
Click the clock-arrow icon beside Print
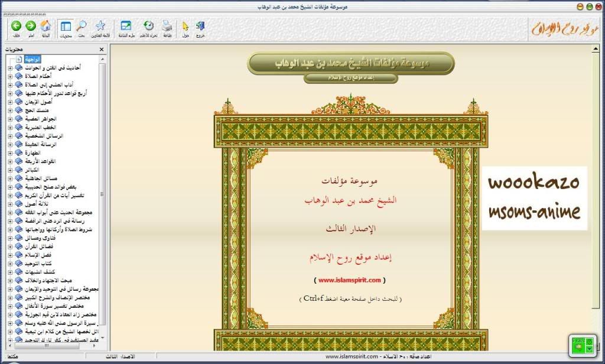[x=148, y=27]
